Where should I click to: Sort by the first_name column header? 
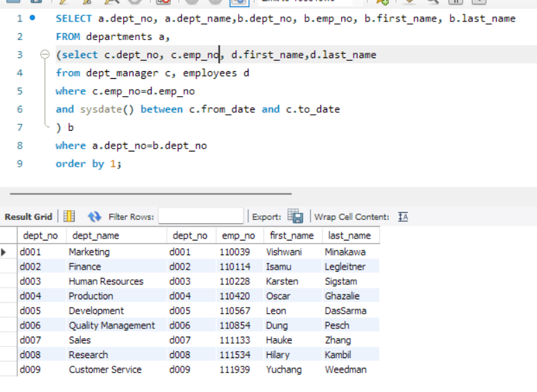click(292, 236)
